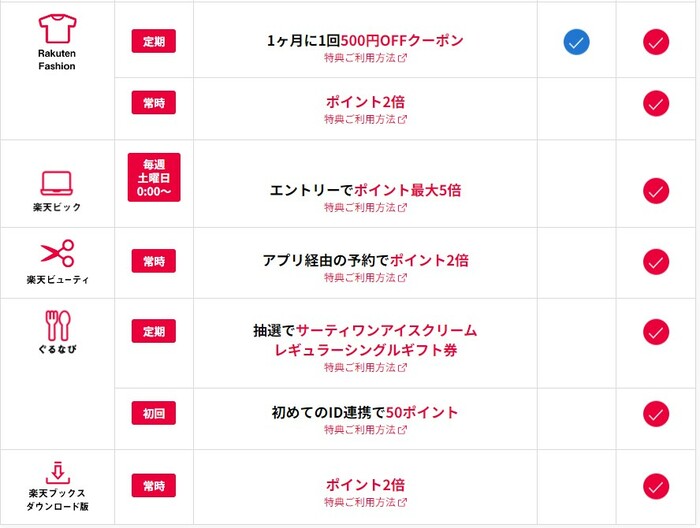Image resolution: width=700 pixels, height=528 pixels.
Task: Click the 楽天ビューティ scissors icon
Action: point(57,252)
